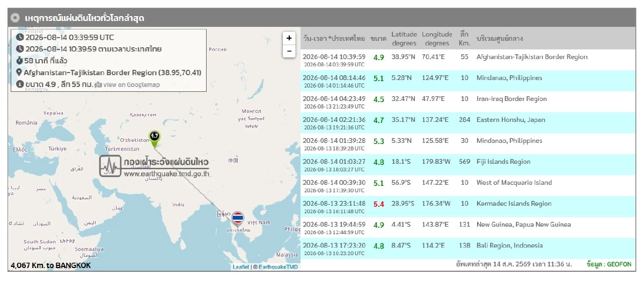644x282 pixels.
Task: Select the Fiji Islands Region row
Action: [x=467, y=165]
